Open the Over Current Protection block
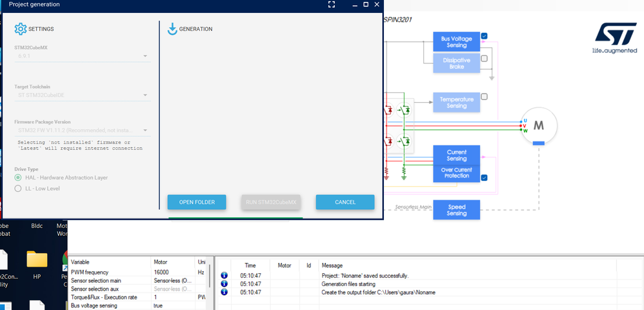 click(x=456, y=173)
